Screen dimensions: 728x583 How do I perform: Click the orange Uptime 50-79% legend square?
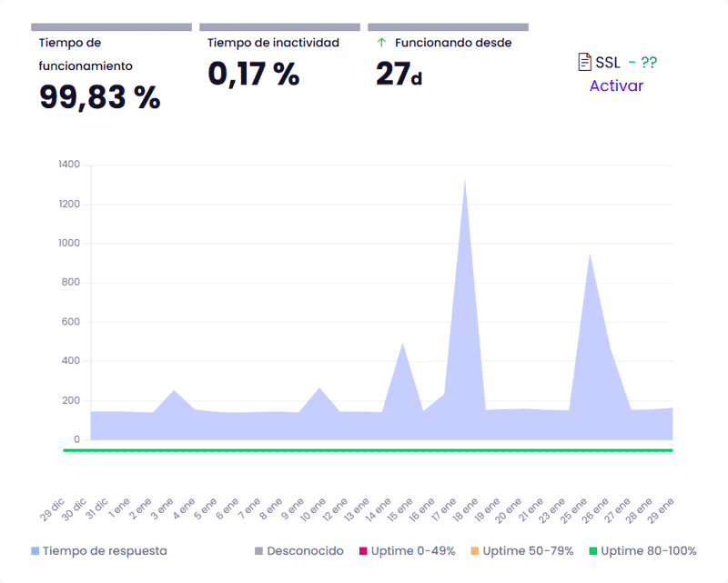[x=474, y=551]
